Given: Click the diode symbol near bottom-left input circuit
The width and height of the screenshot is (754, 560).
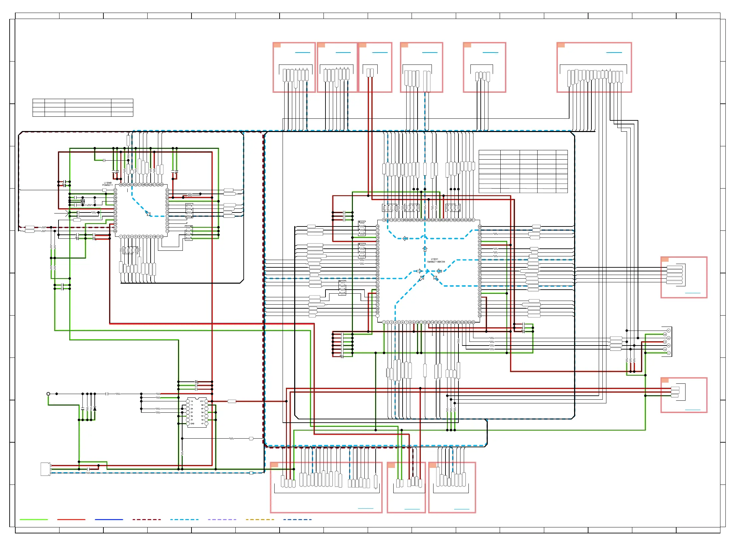Looking at the screenshot, I should 94,409.
